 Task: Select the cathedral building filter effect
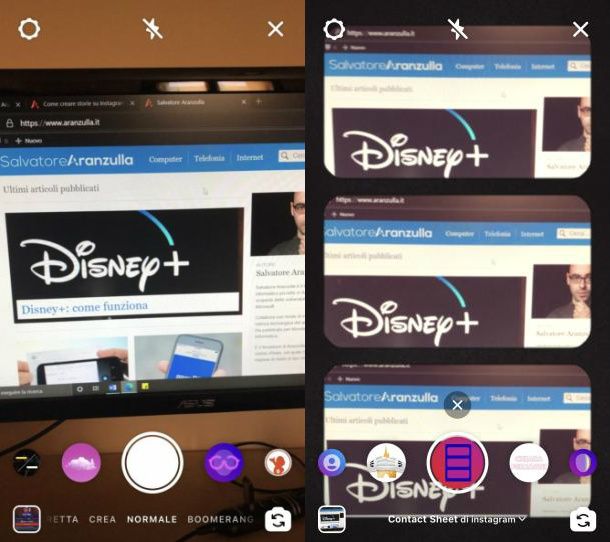pyautogui.click(x=386, y=463)
